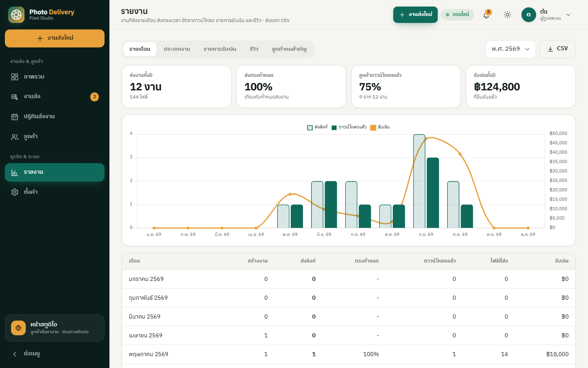Click the ดาวน์โหลดแล้ว column header
588x368 pixels.
click(440, 261)
